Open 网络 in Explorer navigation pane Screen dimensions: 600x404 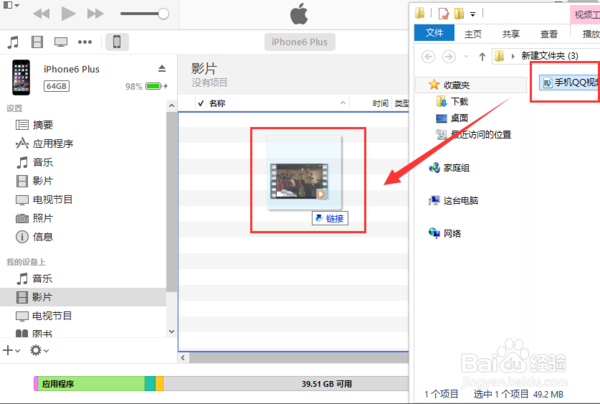coord(445,233)
